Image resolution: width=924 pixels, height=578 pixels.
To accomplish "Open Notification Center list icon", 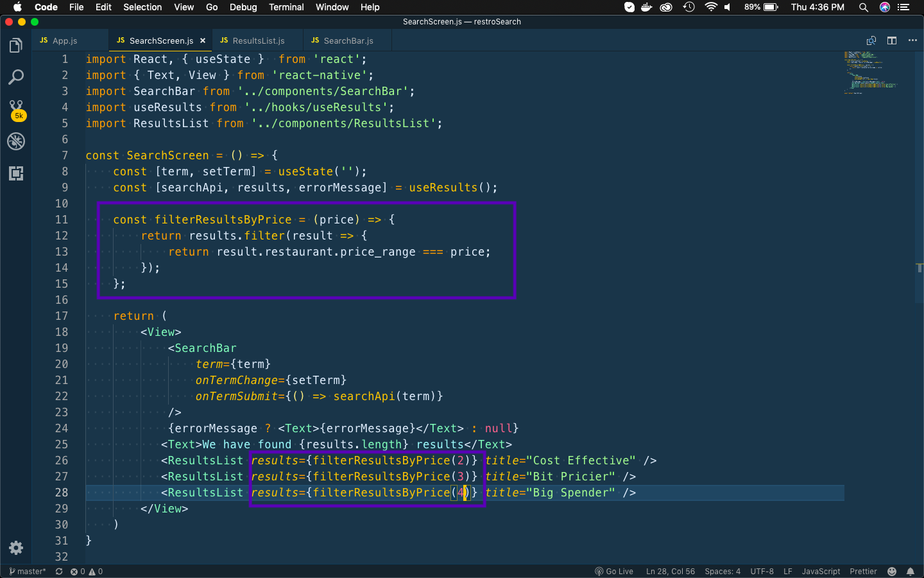I will (x=904, y=7).
